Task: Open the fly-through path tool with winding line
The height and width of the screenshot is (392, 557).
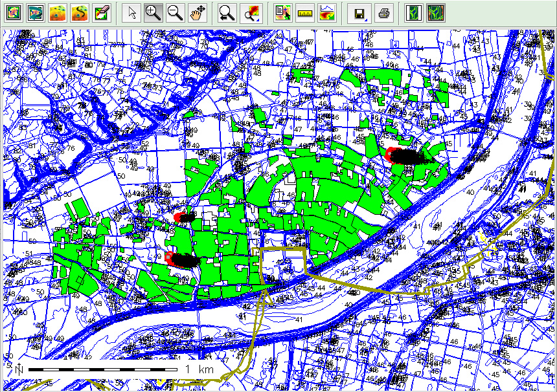Action: 80,13
